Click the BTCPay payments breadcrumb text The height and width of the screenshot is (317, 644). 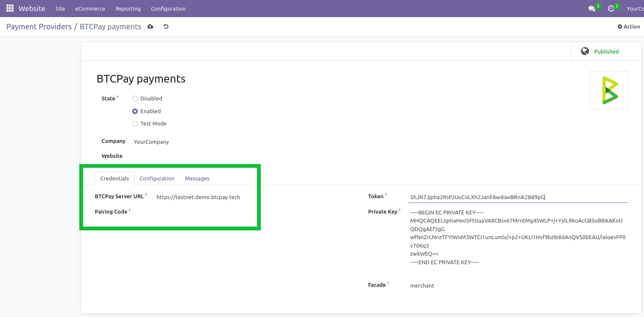pyautogui.click(x=111, y=27)
